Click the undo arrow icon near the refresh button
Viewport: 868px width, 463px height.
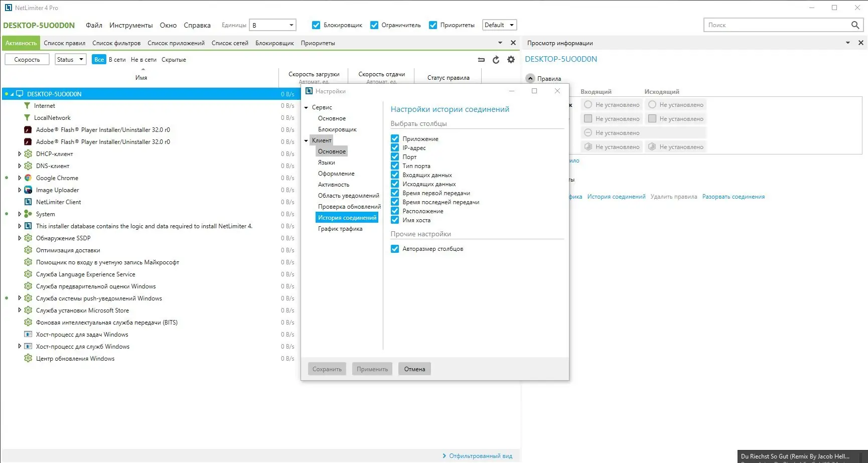pos(481,59)
